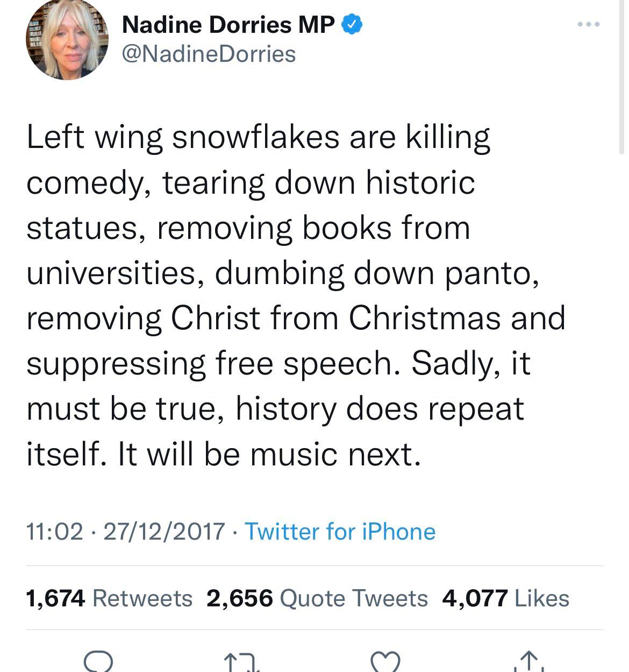Open the Retweets label

[142, 598]
